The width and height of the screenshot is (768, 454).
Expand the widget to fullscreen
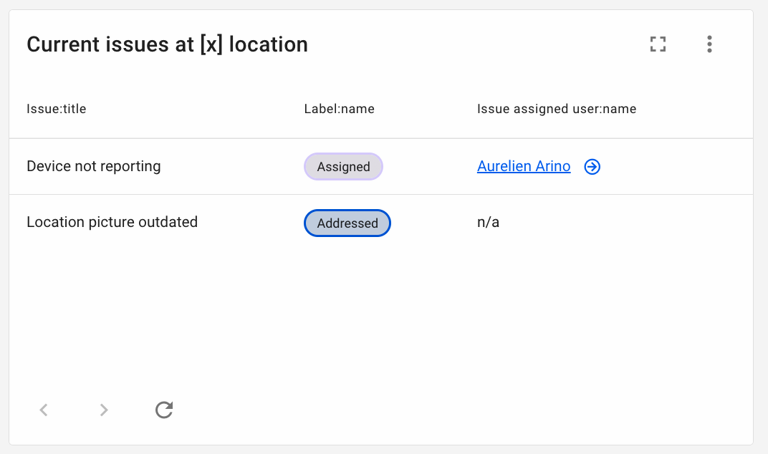pyautogui.click(x=658, y=44)
